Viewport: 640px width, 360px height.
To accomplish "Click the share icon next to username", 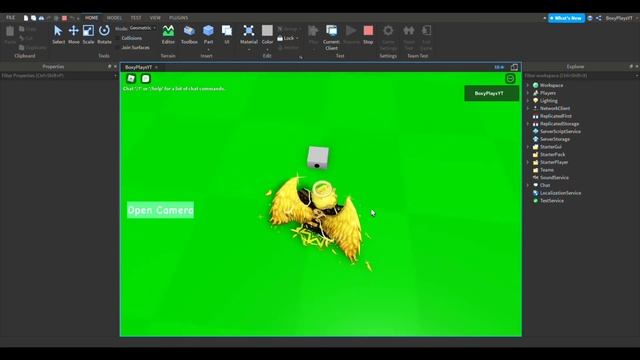I will [598, 18].
